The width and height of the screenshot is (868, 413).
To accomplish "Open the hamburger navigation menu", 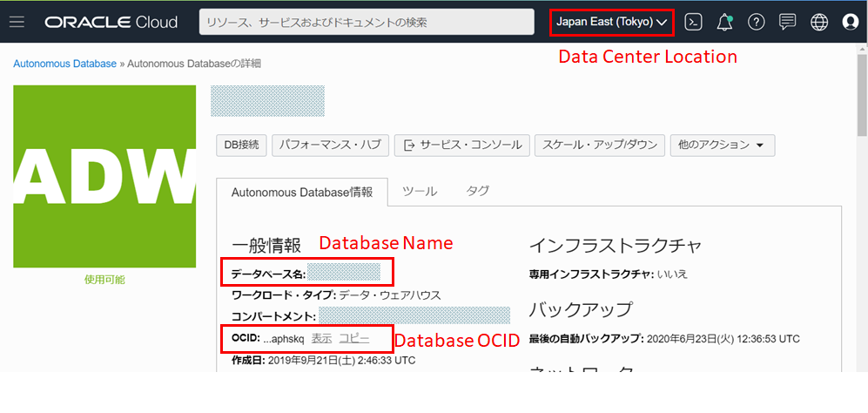I will point(17,23).
